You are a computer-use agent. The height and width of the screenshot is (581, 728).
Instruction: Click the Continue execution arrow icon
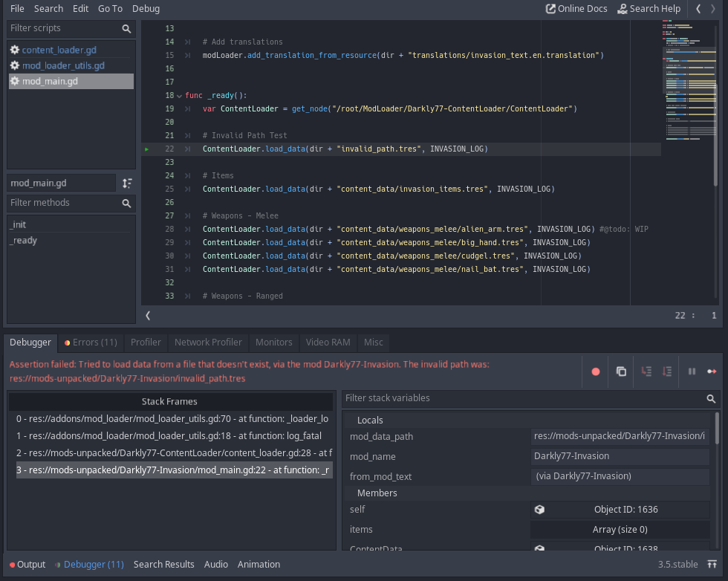pyautogui.click(x=712, y=371)
